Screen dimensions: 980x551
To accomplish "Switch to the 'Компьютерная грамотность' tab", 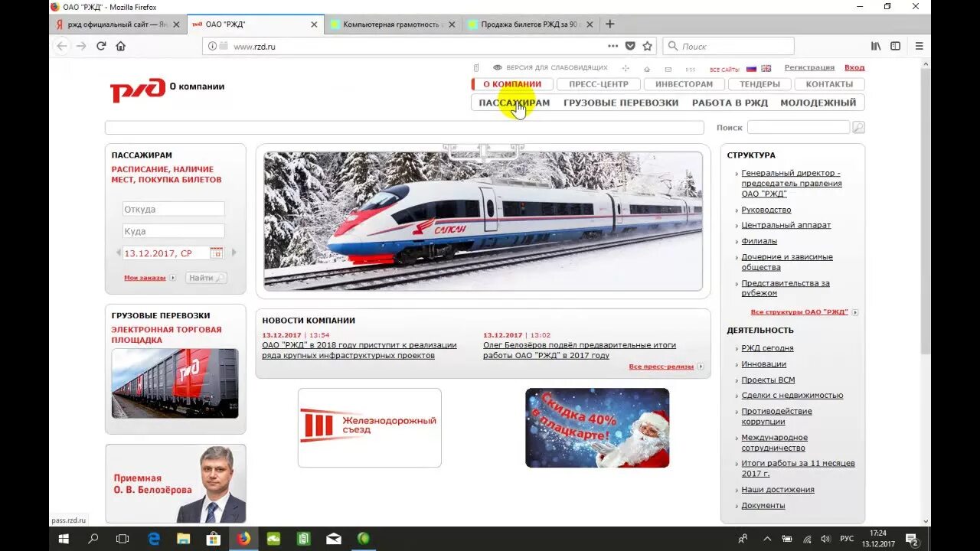I will [x=391, y=24].
